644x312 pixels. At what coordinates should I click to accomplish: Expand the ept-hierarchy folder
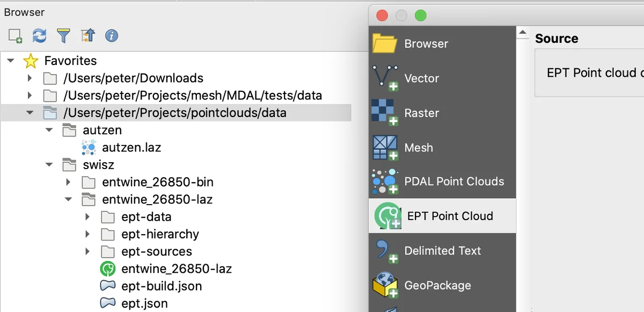tap(87, 234)
